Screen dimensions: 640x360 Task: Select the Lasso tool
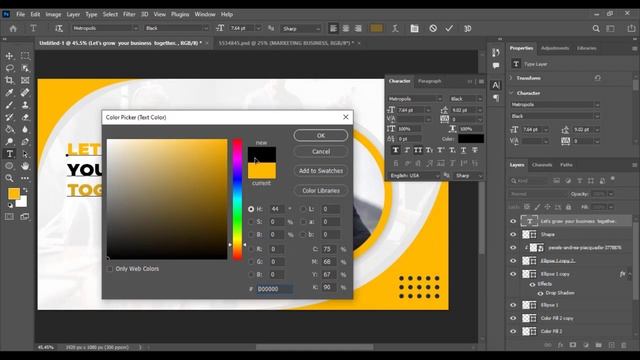pyautogui.click(x=9, y=68)
